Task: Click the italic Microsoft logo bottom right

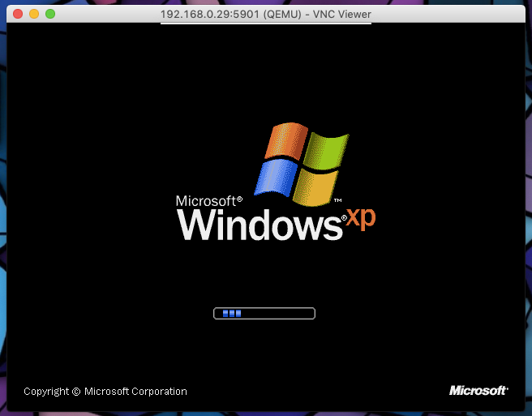Action: click(x=478, y=391)
